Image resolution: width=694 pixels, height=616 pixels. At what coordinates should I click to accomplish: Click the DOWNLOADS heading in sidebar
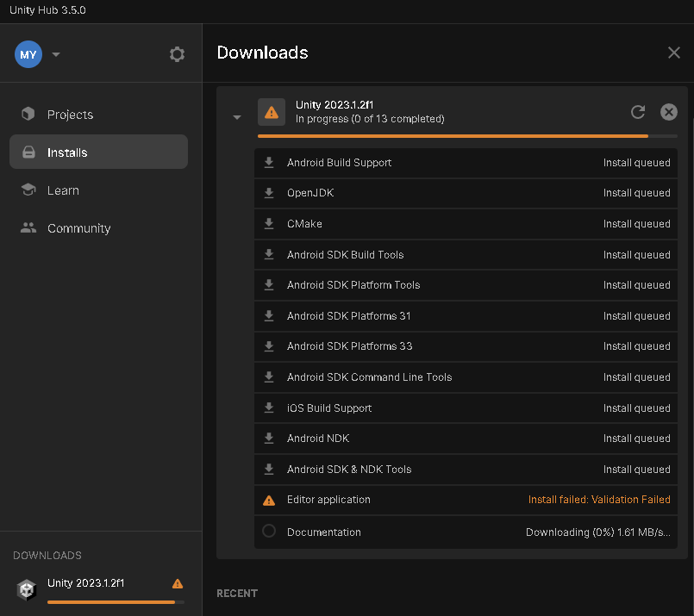click(x=47, y=556)
